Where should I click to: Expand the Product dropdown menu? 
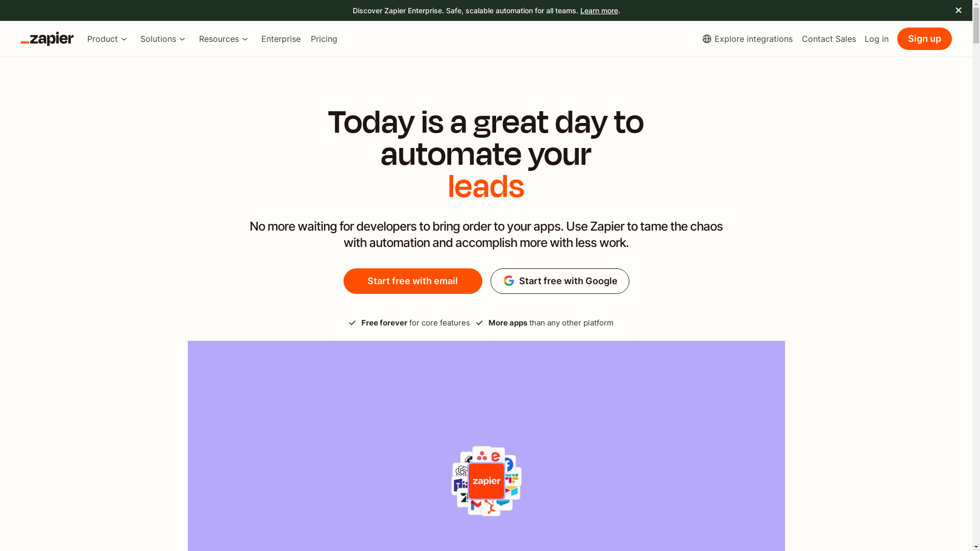click(108, 38)
